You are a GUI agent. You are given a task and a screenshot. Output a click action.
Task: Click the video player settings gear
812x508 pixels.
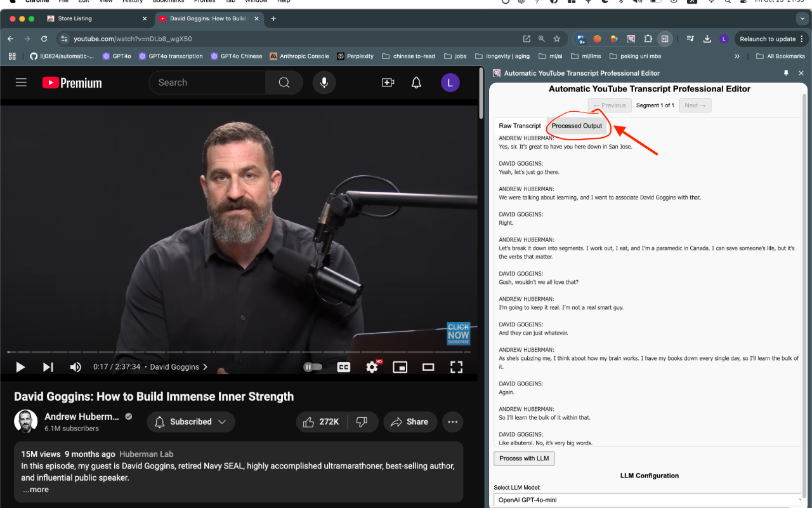point(372,367)
